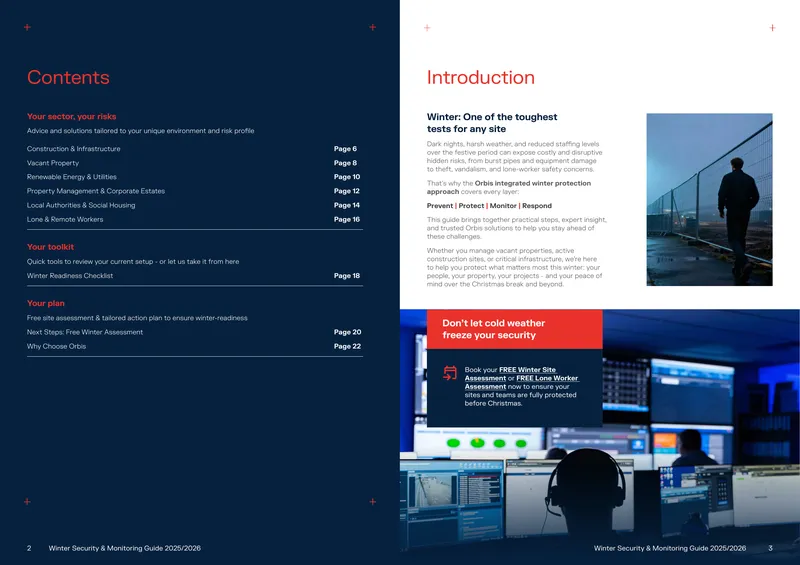Viewport: 800px width, 565px height.
Task: Select the Your sector, your risks heading
Action: point(71,116)
